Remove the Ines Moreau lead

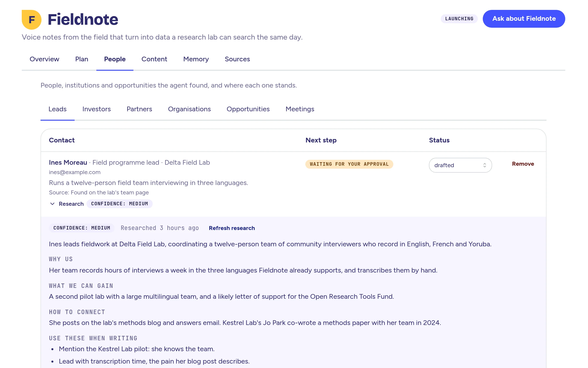point(523,164)
